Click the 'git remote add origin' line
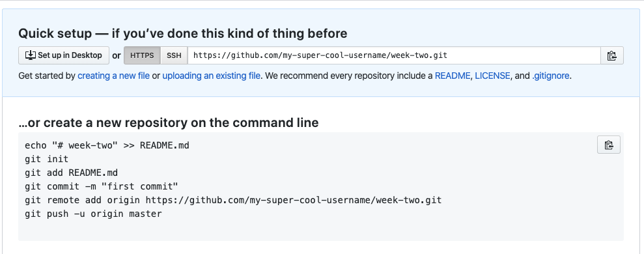 [x=233, y=200]
